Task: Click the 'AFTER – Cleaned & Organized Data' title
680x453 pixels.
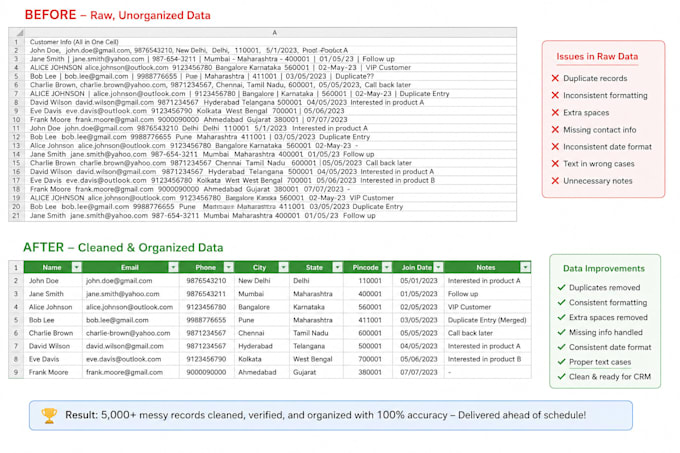Action: click(x=123, y=248)
